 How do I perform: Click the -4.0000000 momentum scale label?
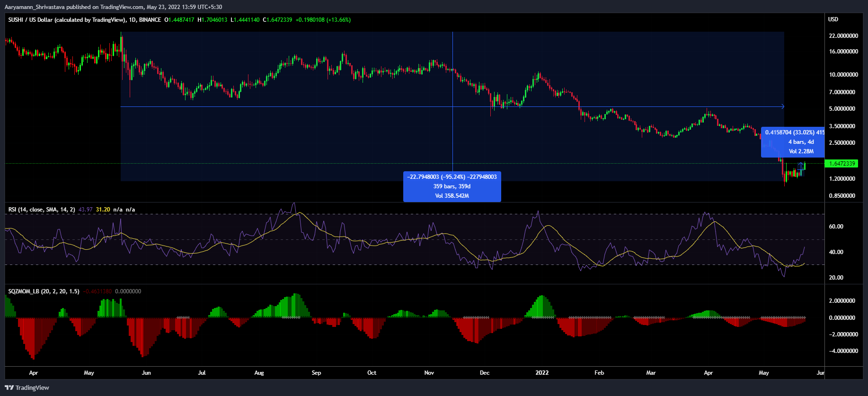(x=843, y=351)
